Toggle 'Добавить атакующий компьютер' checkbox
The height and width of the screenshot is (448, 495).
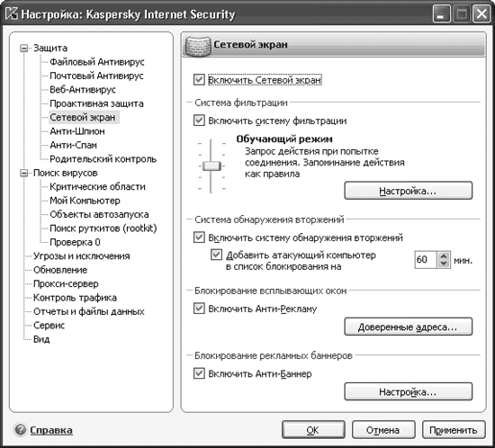point(216,255)
